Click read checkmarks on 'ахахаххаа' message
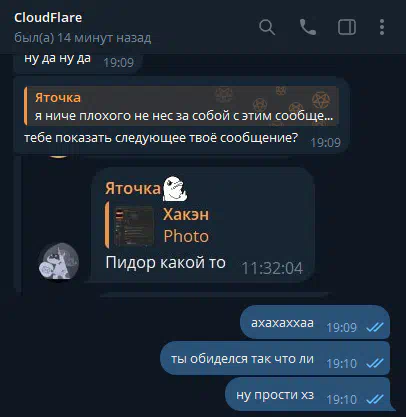Image resolution: width=406 pixels, height=417 pixels. (x=375, y=327)
